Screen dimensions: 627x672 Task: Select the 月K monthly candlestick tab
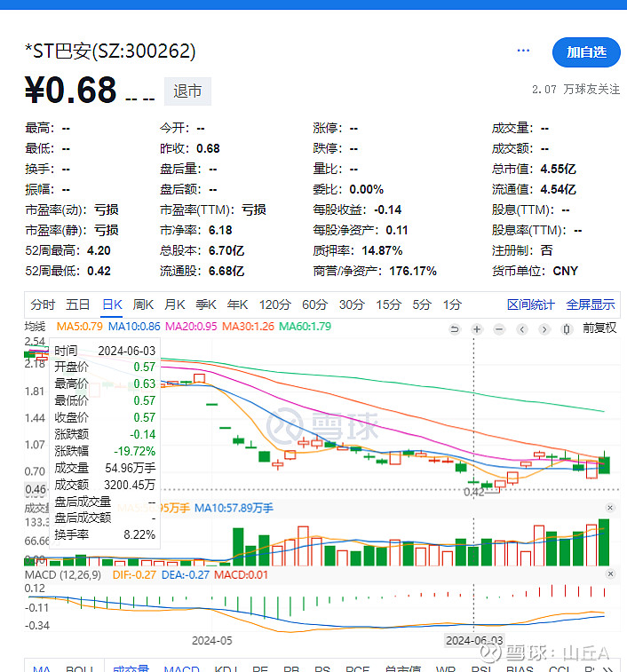[175, 304]
